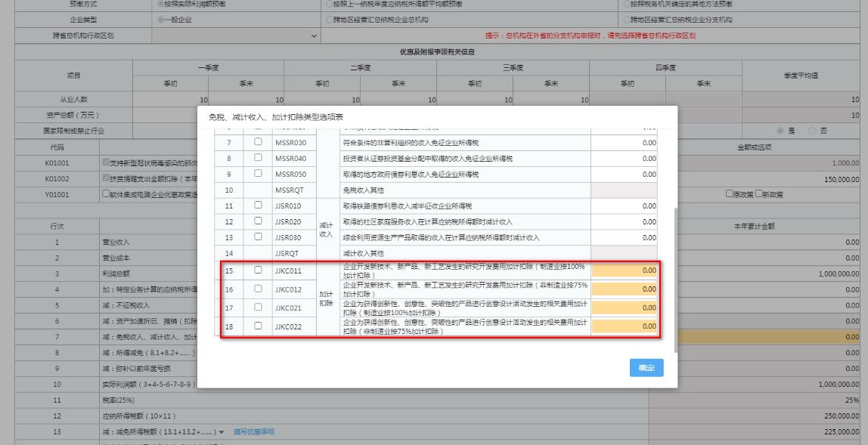Tick the MSSR040 checkbox

pyautogui.click(x=259, y=158)
